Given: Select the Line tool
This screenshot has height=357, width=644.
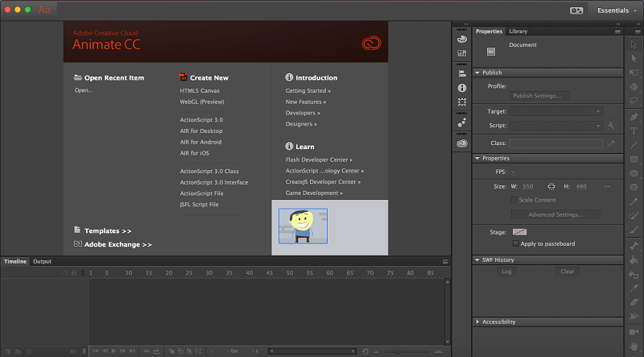Looking at the screenshot, I should pyautogui.click(x=634, y=145).
